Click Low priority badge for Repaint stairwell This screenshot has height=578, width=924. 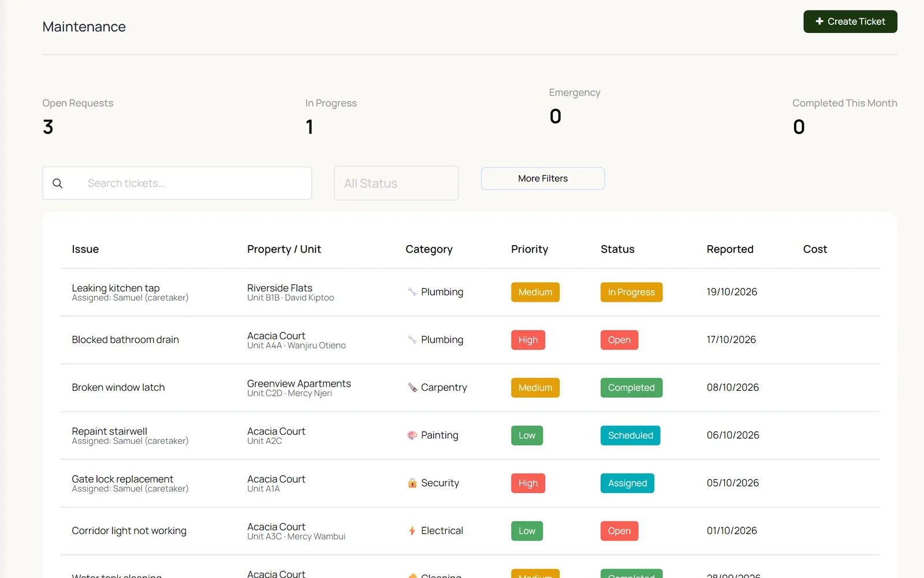click(527, 435)
